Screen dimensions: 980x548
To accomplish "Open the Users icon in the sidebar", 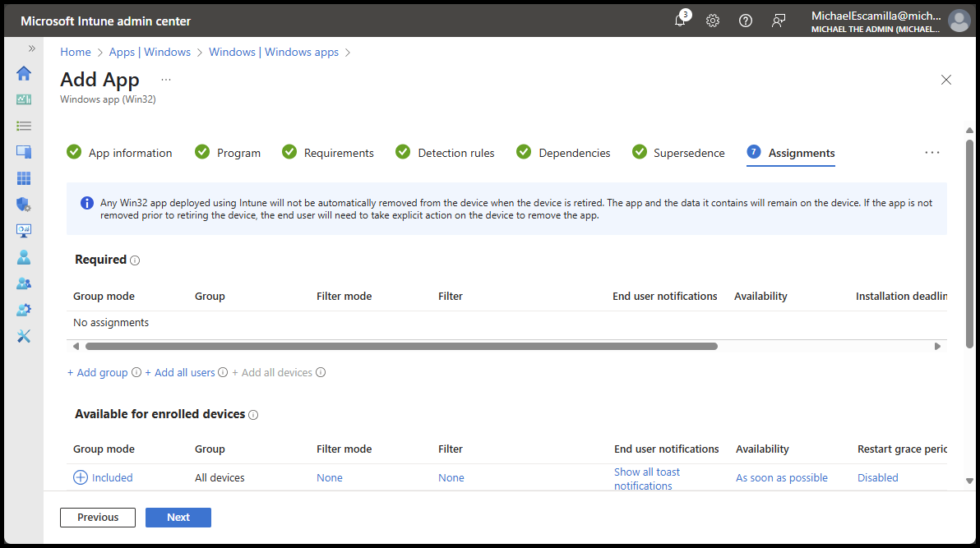I will 24,256.
